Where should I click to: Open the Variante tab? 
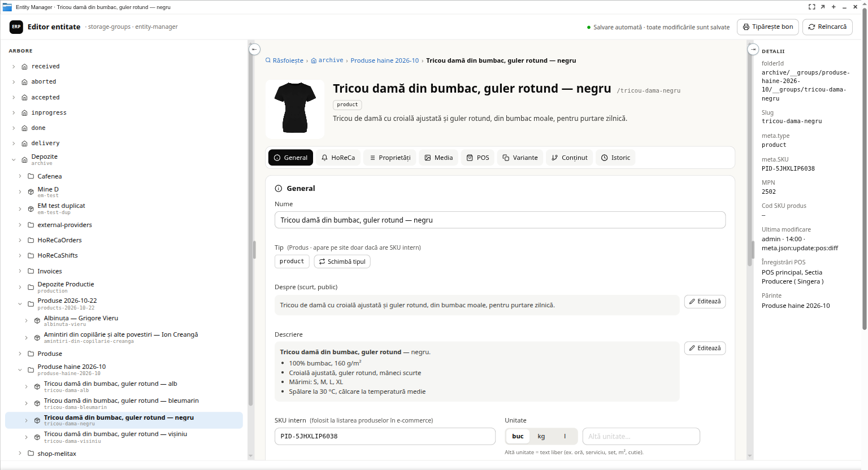point(520,158)
